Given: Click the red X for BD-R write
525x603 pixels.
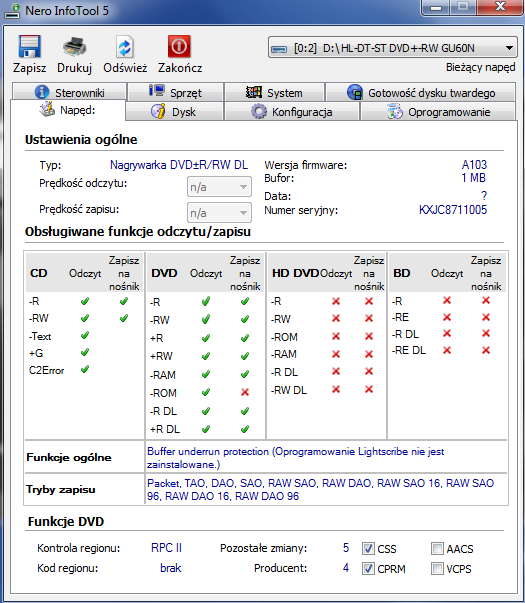Looking at the screenshot, I should pos(486,300).
